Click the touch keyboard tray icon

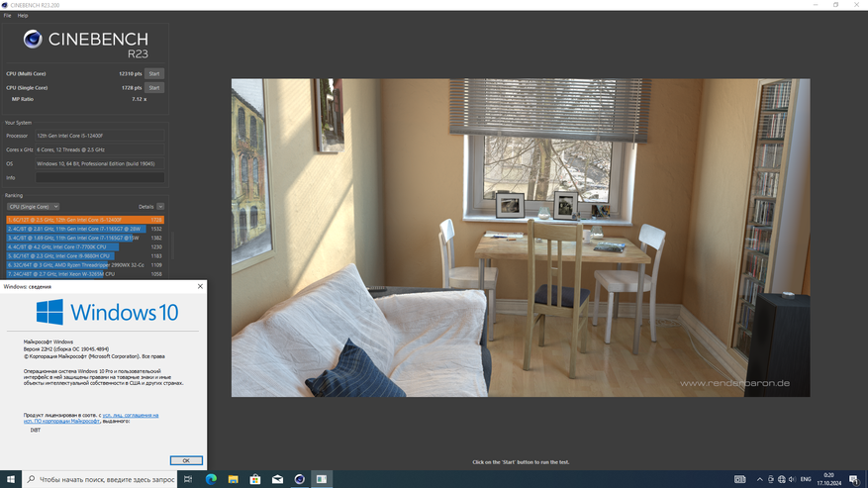click(739, 479)
